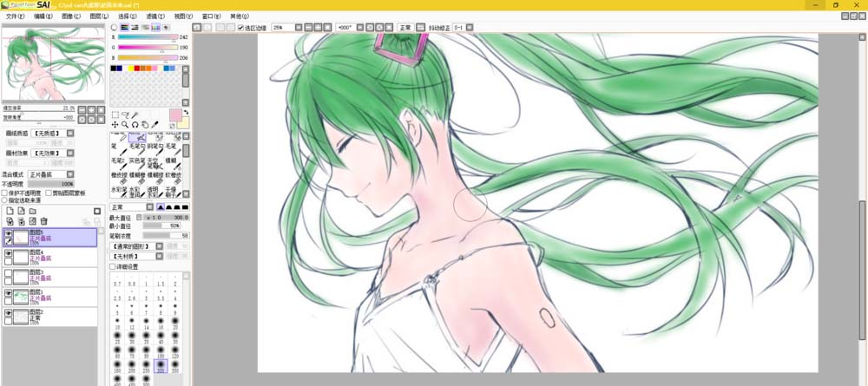Open the 画纸质感 dropdown

70,134
